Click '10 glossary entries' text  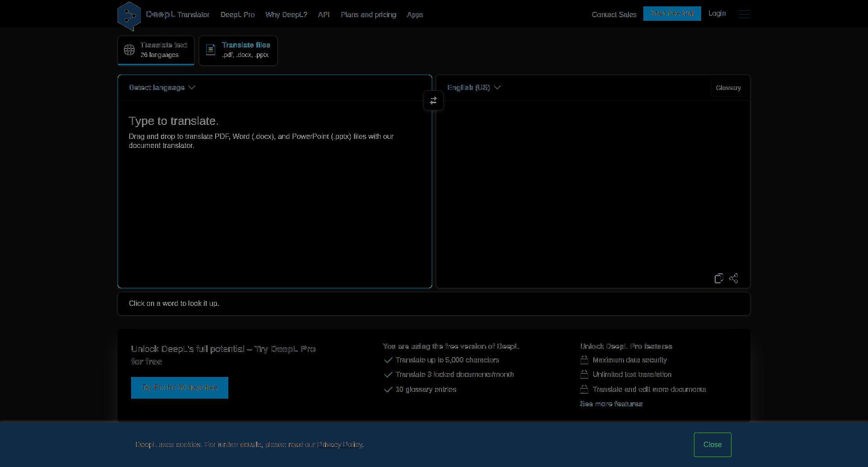pyautogui.click(x=426, y=390)
